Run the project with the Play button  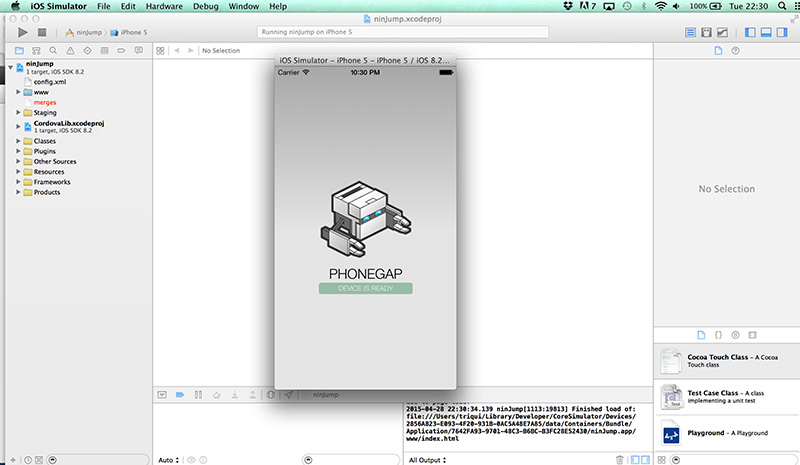click(x=22, y=32)
